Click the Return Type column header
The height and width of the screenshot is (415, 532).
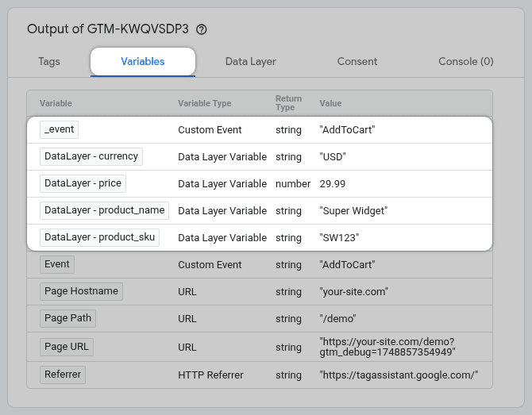[288, 103]
